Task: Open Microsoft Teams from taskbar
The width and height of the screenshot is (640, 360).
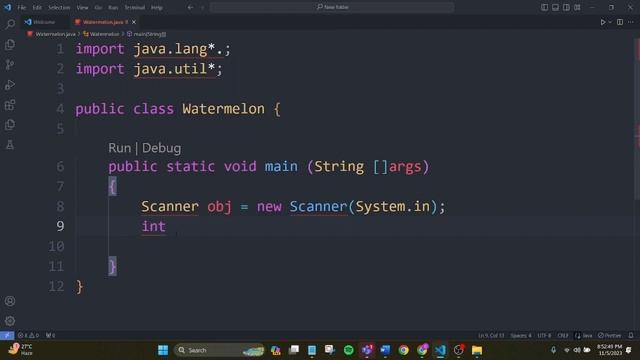Action: [x=367, y=350]
